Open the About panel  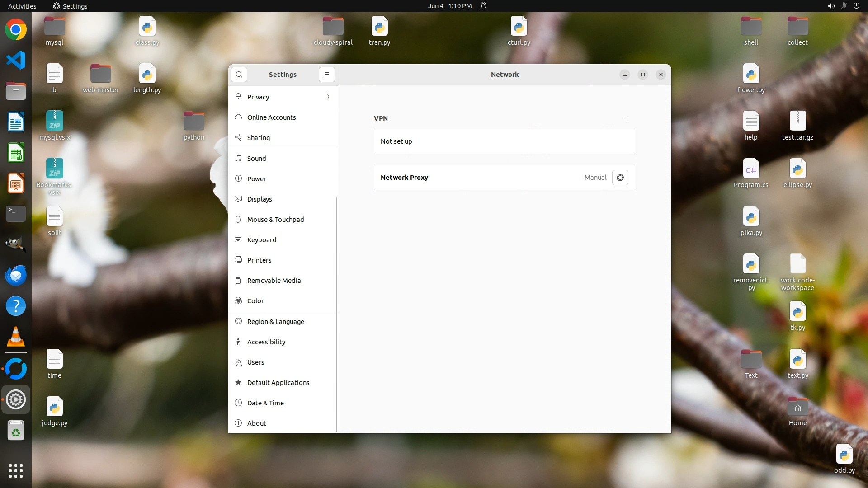click(256, 423)
